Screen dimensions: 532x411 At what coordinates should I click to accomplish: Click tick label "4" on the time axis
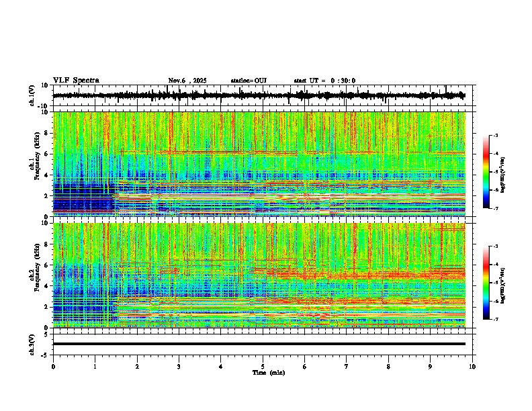pyautogui.click(x=220, y=367)
